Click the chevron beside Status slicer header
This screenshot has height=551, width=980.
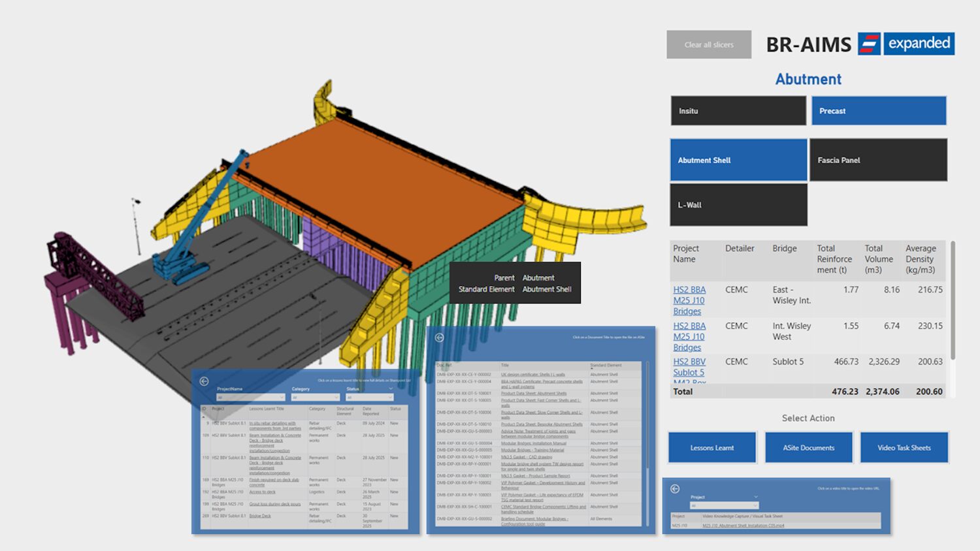click(x=391, y=388)
